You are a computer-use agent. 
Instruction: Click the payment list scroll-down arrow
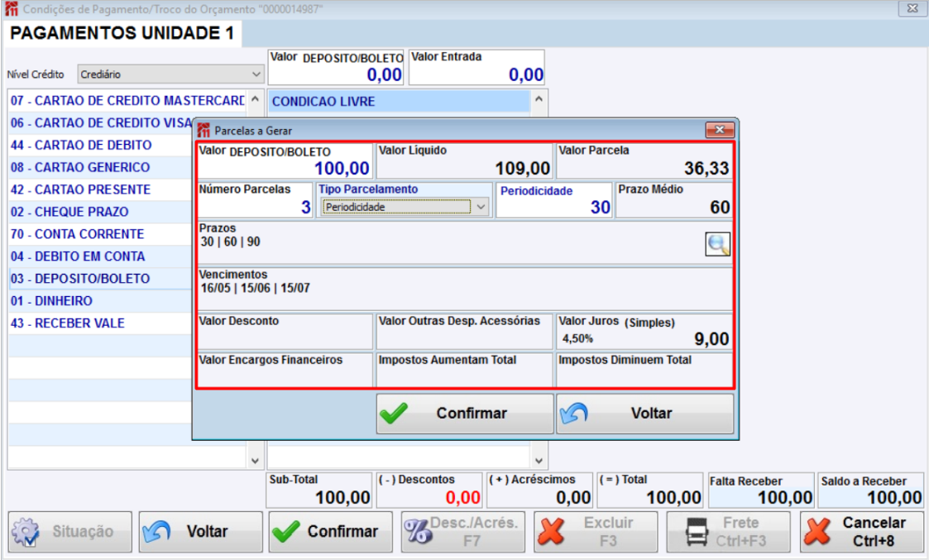[255, 461]
